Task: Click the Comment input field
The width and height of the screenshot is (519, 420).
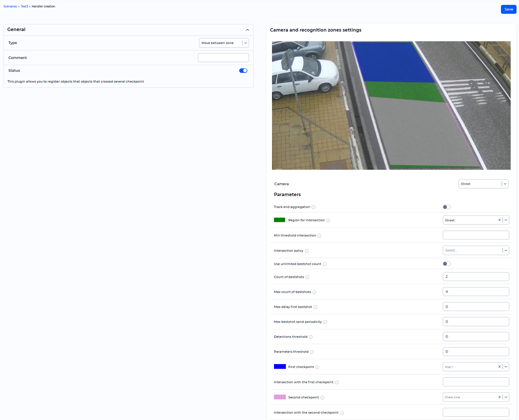Action: pyautogui.click(x=223, y=57)
